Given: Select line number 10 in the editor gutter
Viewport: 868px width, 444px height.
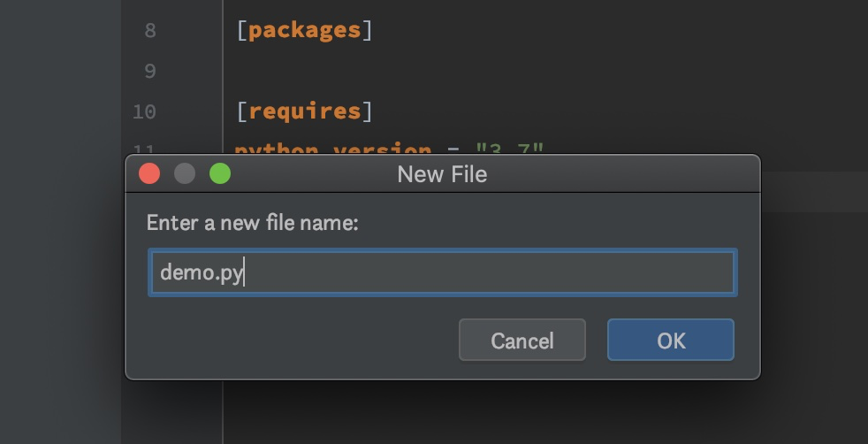Looking at the screenshot, I should 144,111.
